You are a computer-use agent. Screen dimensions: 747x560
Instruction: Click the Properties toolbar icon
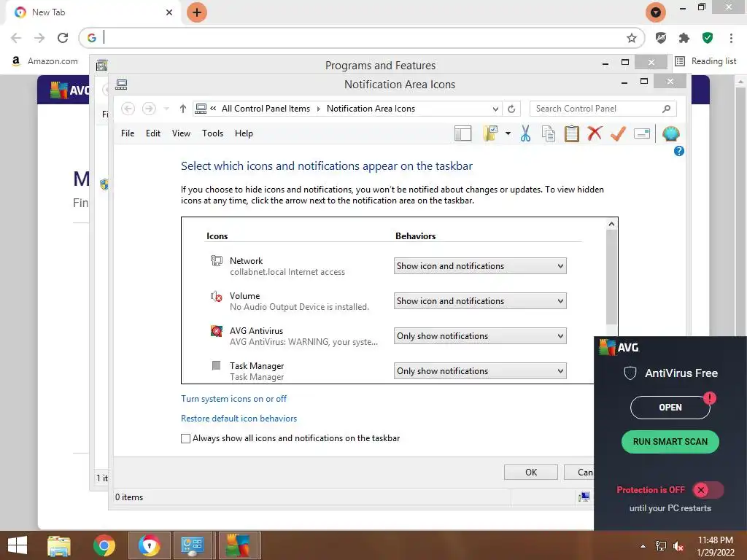tap(642, 134)
